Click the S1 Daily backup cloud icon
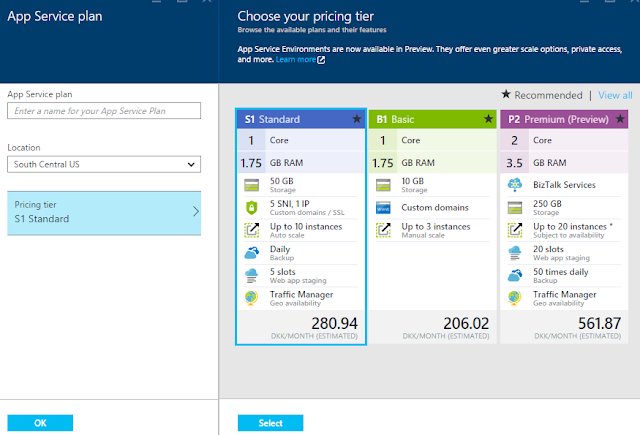Viewport: 640px width, 435px height. [250, 254]
